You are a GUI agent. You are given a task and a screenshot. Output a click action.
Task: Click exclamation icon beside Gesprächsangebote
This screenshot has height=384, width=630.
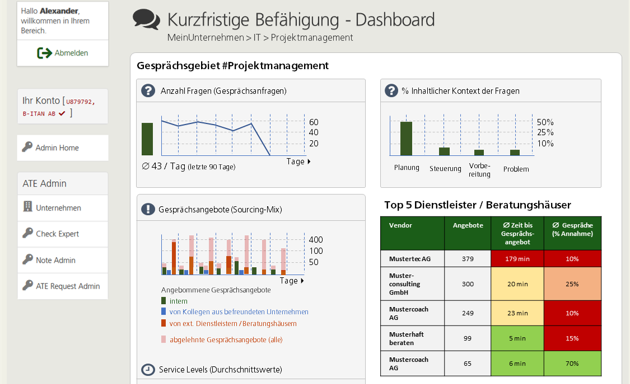point(148,209)
